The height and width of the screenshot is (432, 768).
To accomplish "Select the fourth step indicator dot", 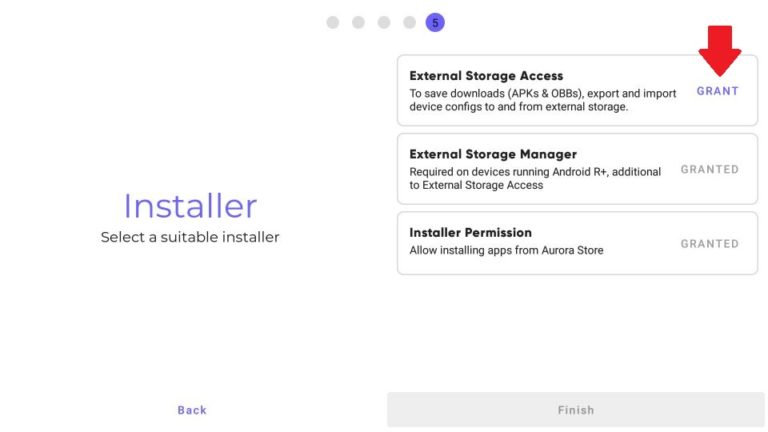I will tap(409, 23).
